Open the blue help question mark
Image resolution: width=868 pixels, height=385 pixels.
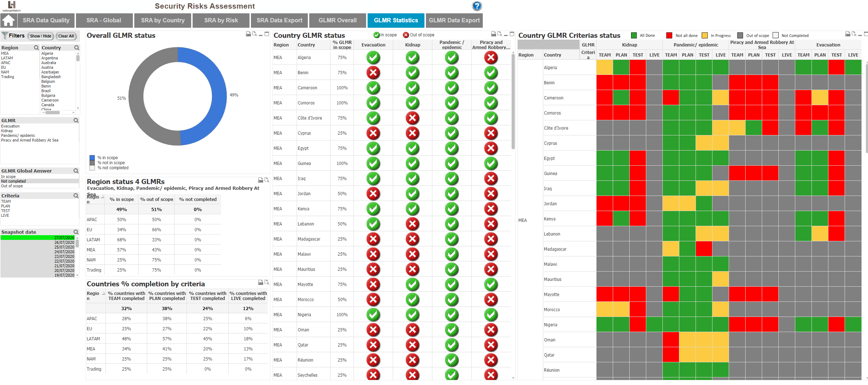(x=477, y=6)
